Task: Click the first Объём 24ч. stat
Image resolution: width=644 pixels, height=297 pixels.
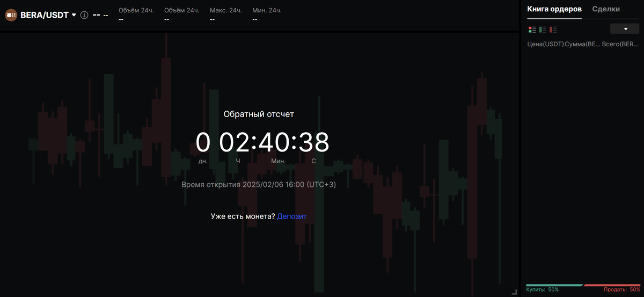Action: coord(136,15)
